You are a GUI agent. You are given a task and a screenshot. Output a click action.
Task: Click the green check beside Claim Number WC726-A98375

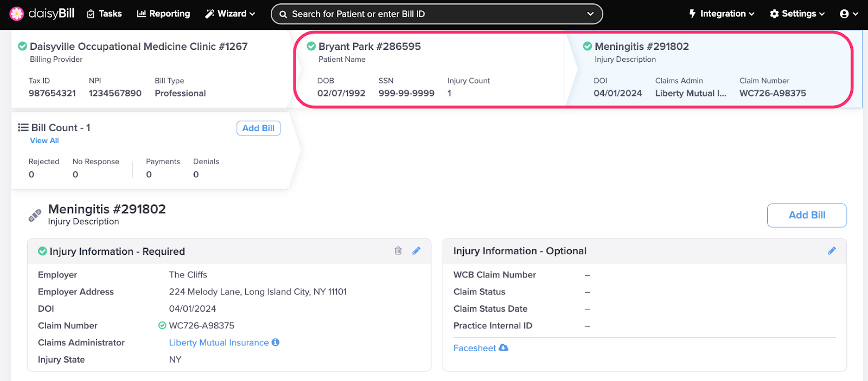162,325
